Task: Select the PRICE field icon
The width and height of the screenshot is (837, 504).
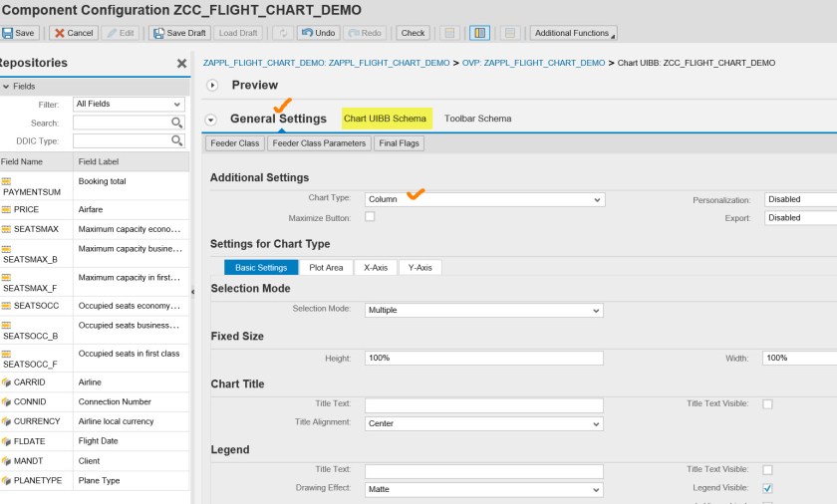Action: click(x=6, y=209)
